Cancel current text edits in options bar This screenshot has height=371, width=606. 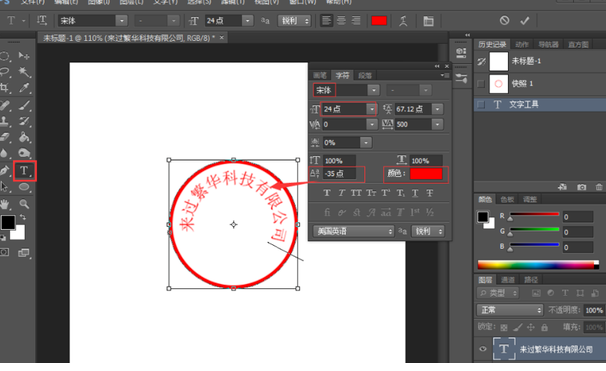coord(504,20)
